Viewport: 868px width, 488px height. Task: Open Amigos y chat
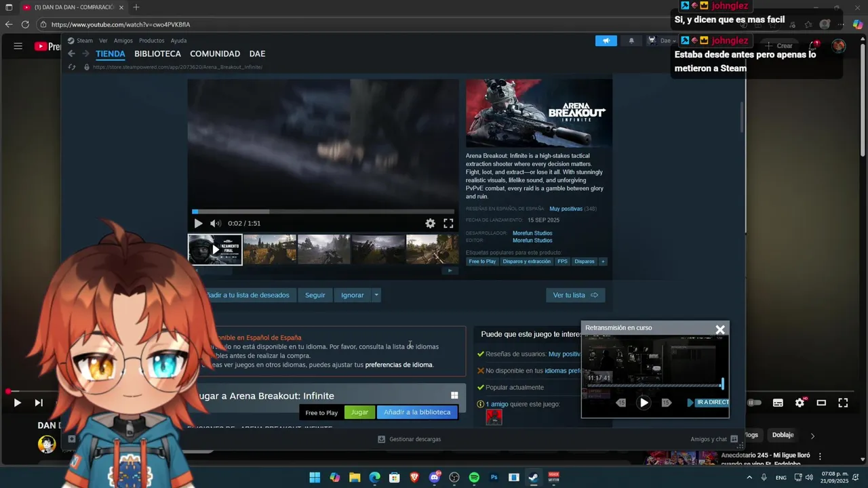[714, 439]
